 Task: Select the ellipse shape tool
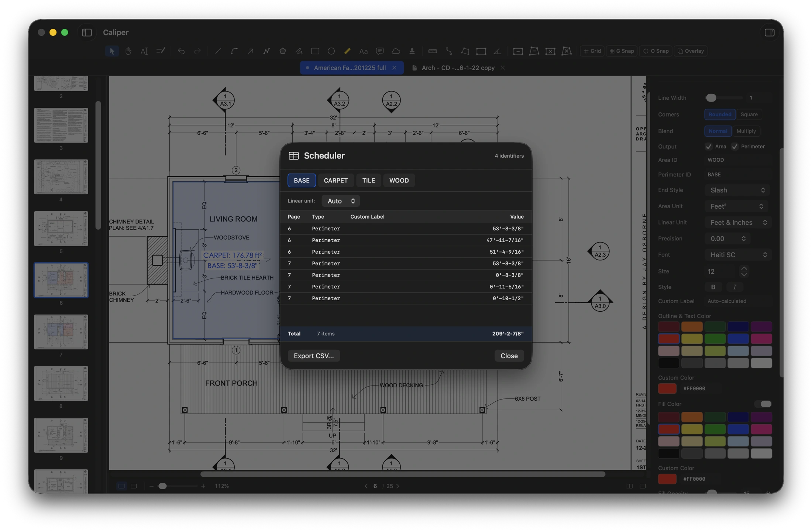pyautogui.click(x=331, y=51)
